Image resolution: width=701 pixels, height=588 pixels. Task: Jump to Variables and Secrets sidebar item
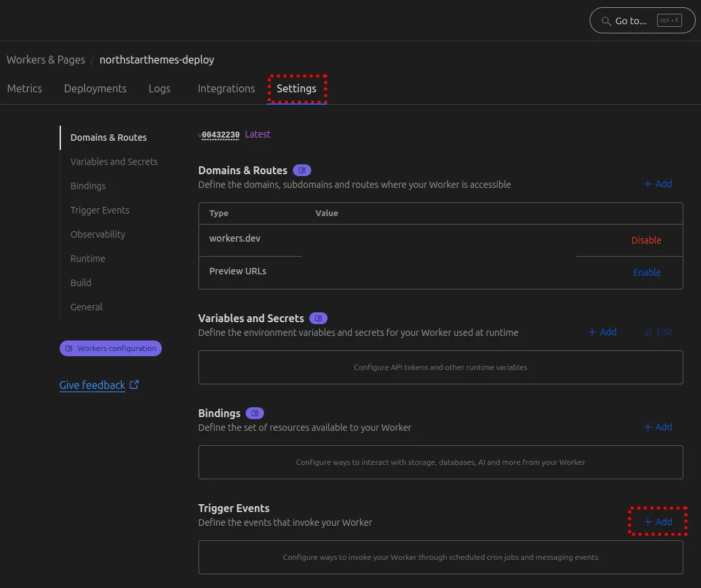click(114, 162)
